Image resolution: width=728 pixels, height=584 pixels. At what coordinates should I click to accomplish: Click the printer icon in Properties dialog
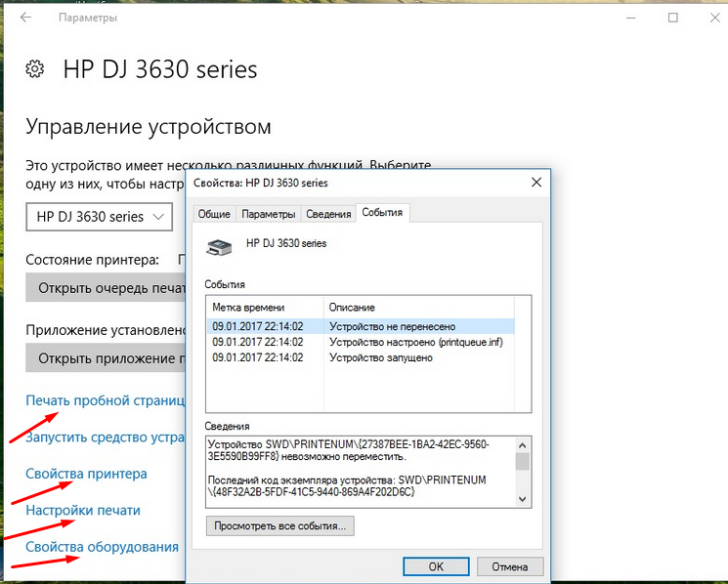[x=219, y=247]
